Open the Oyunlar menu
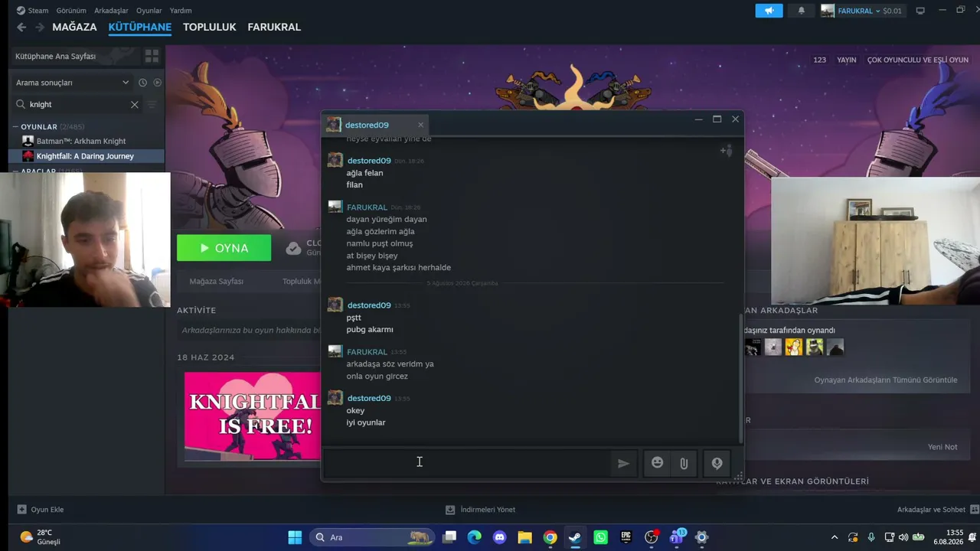 (149, 11)
